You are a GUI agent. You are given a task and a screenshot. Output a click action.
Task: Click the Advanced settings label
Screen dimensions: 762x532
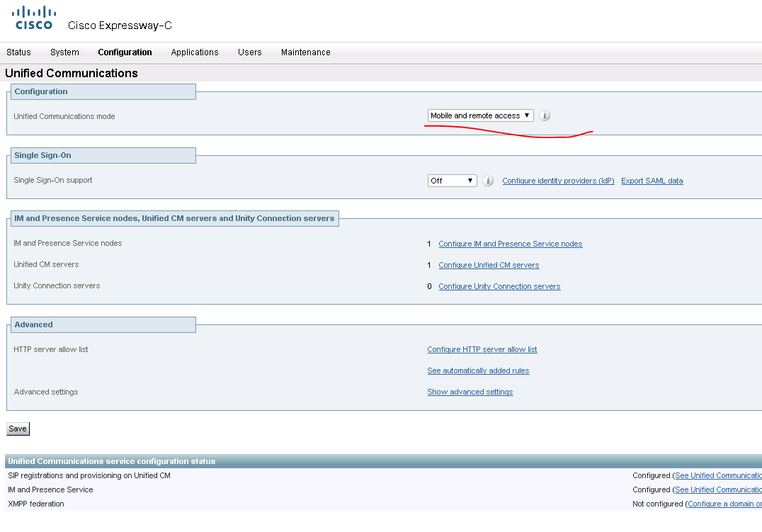click(x=46, y=392)
